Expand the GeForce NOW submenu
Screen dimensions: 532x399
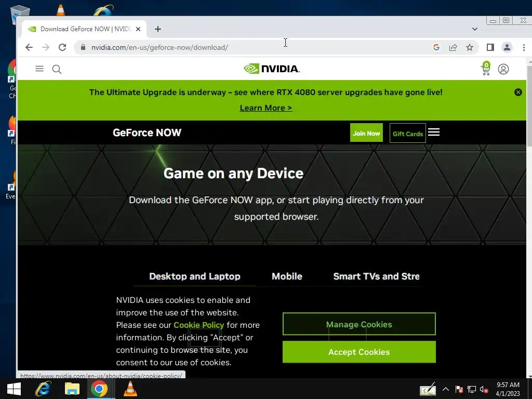coord(434,132)
